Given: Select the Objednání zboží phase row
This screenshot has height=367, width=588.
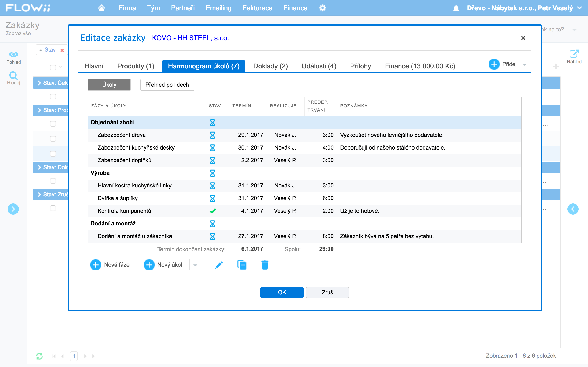Looking at the screenshot, I should [x=305, y=122].
